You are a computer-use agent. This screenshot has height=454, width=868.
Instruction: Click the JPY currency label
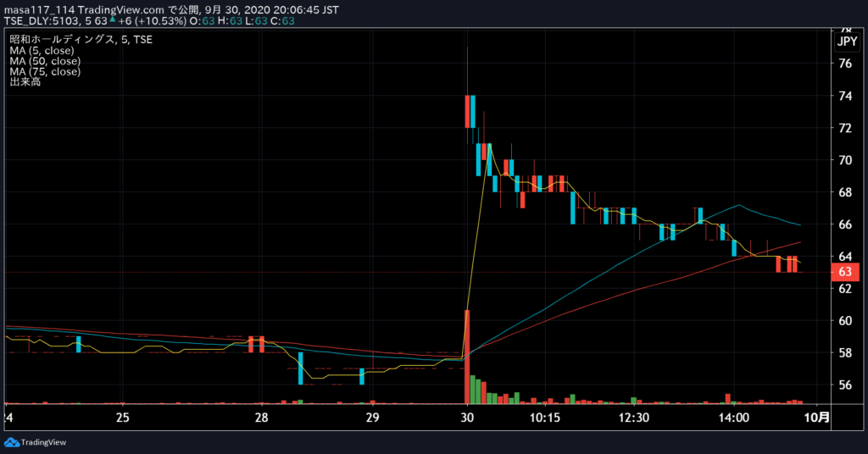click(847, 42)
